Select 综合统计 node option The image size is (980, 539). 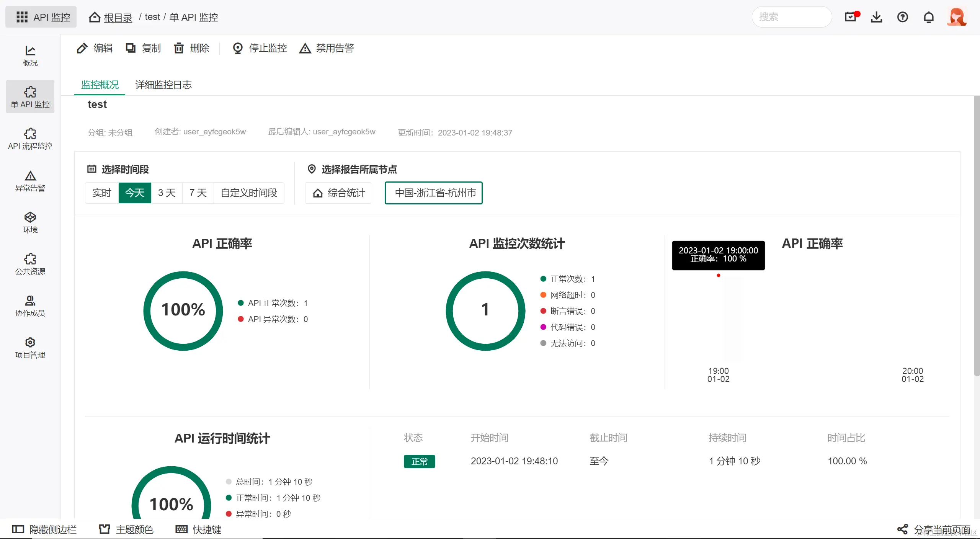[x=338, y=193]
